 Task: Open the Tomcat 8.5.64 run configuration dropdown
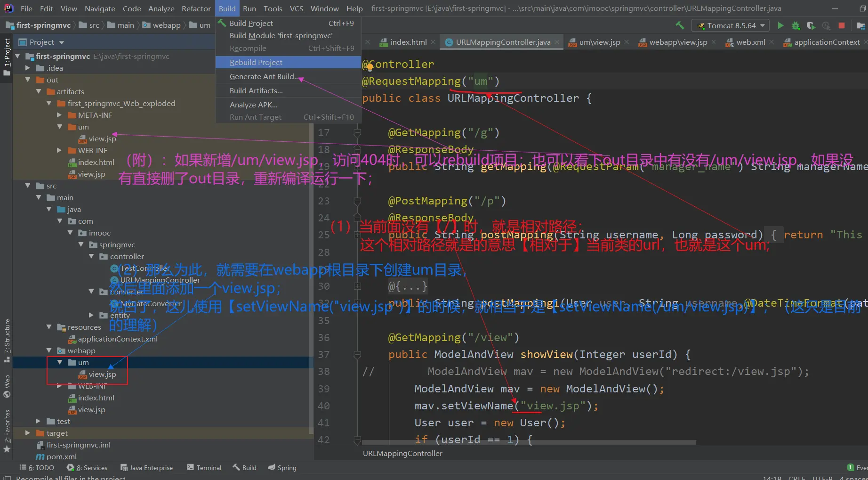tap(731, 26)
